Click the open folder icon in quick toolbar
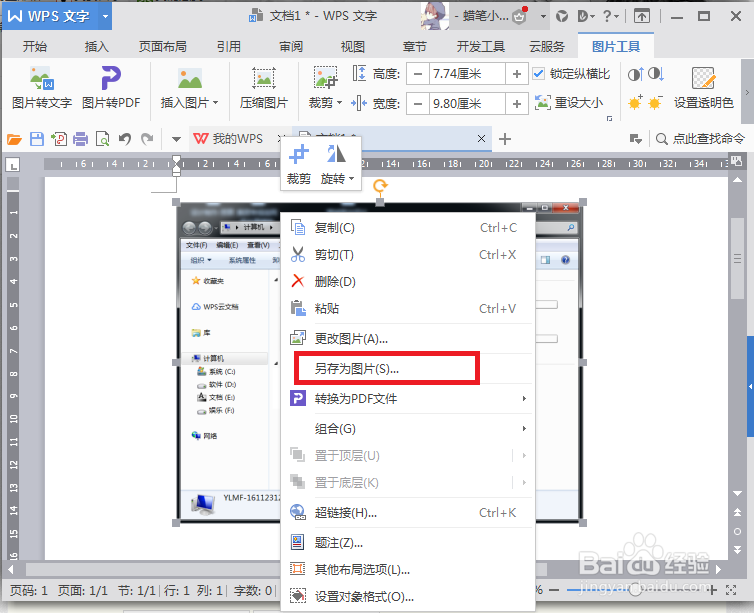The image size is (754, 613). (14, 139)
